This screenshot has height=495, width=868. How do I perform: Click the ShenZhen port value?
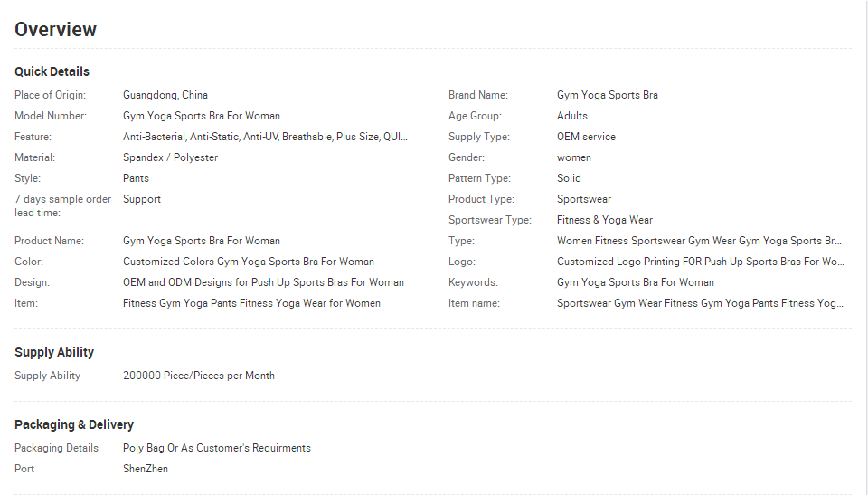(146, 469)
